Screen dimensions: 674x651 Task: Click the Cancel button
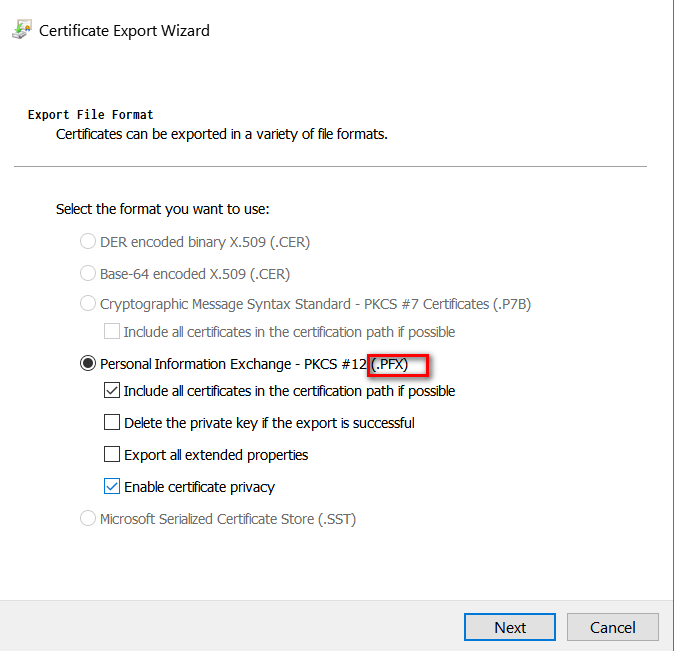coord(613,627)
